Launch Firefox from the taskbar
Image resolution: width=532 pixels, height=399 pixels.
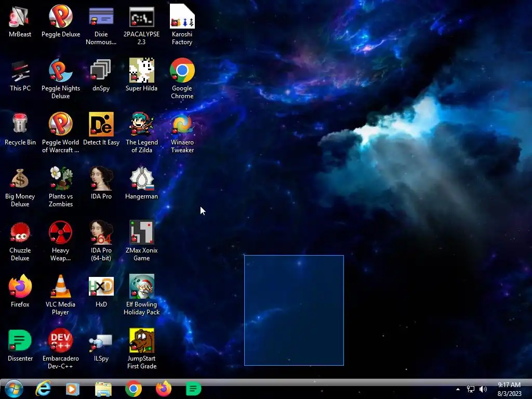point(164,389)
